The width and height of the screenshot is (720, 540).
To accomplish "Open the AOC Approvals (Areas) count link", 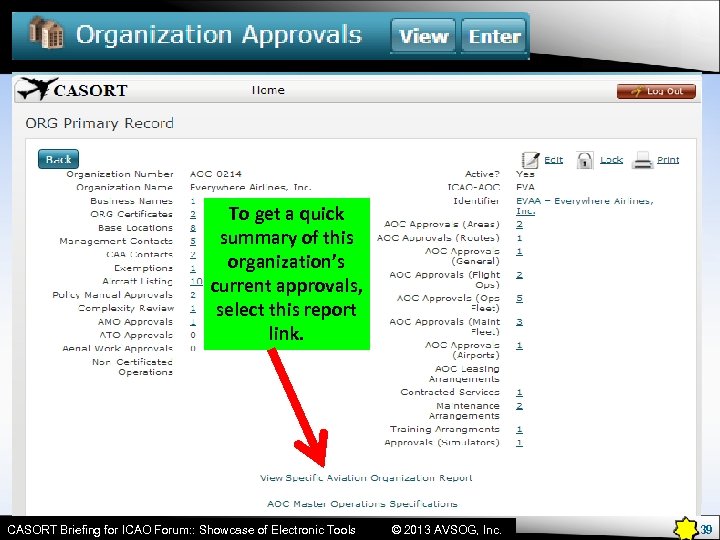I will 519,224.
